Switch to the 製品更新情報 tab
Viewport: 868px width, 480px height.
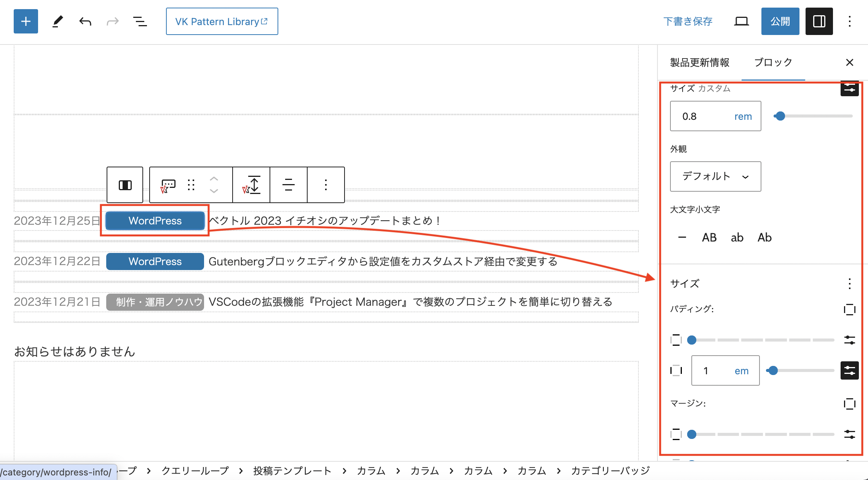[x=699, y=62]
